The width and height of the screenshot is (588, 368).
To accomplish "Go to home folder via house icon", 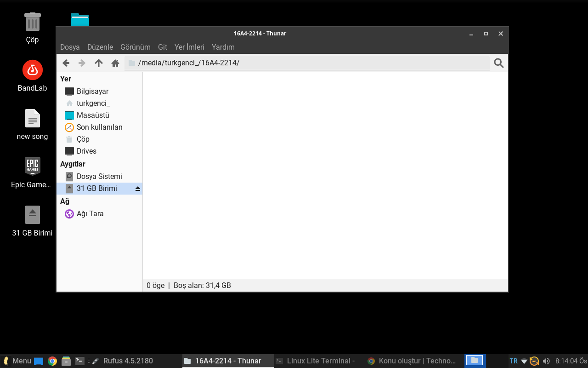I will click(x=115, y=63).
